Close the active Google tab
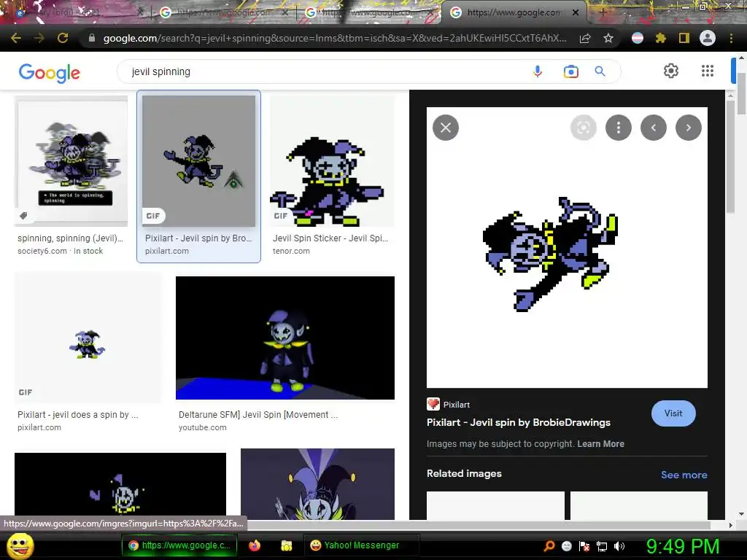 [x=576, y=13]
